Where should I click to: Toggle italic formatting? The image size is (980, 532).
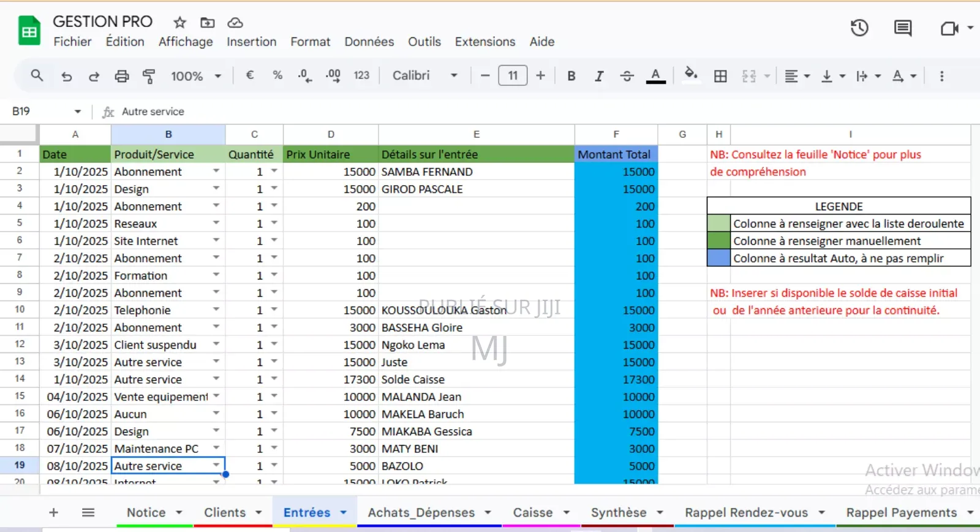click(598, 76)
